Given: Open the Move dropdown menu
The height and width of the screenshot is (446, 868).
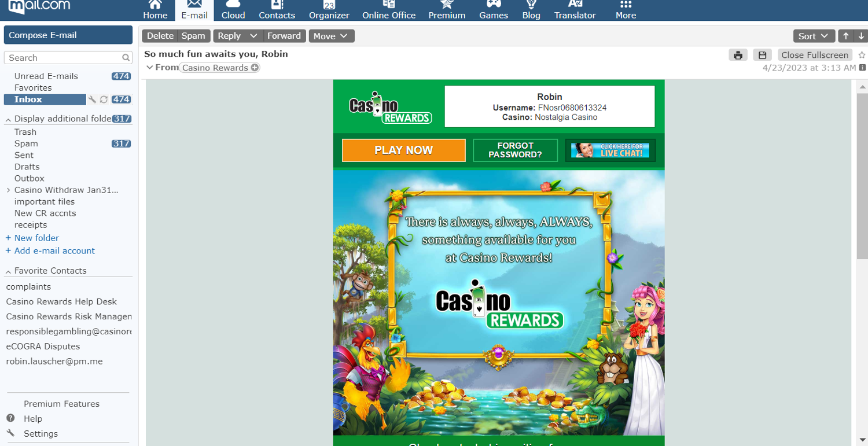Looking at the screenshot, I should pos(331,36).
